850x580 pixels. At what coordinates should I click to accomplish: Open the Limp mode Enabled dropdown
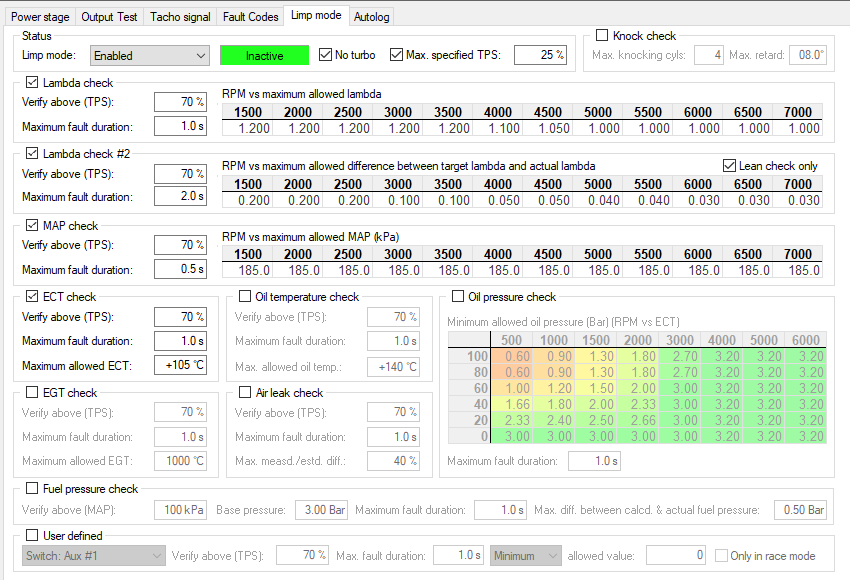[150, 55]
